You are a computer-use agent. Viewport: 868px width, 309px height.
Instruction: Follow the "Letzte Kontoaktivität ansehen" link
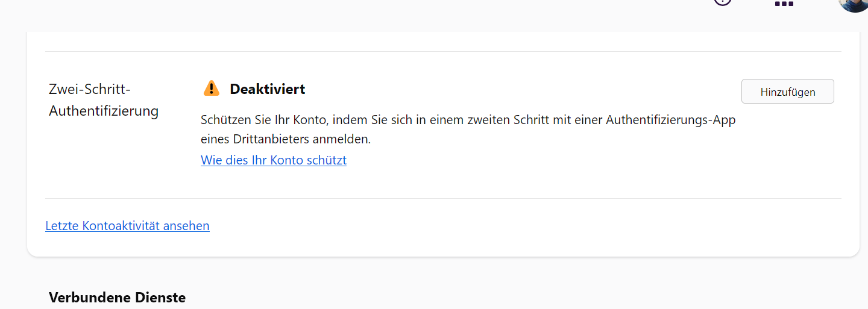pyautogui.click(x=127, y=226)
